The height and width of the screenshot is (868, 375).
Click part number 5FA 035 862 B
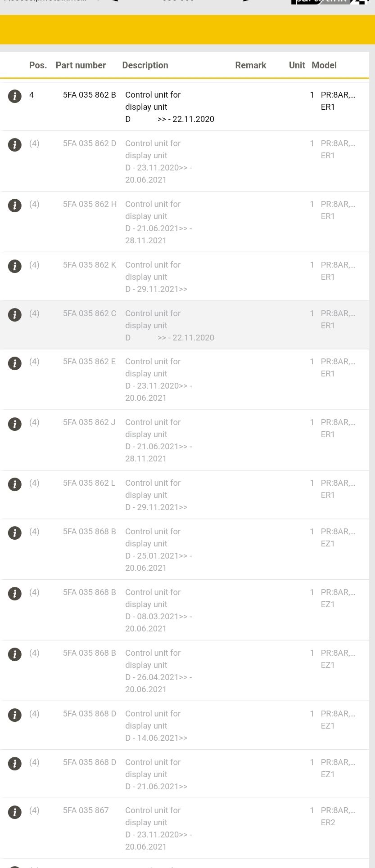tap(90, 95)
